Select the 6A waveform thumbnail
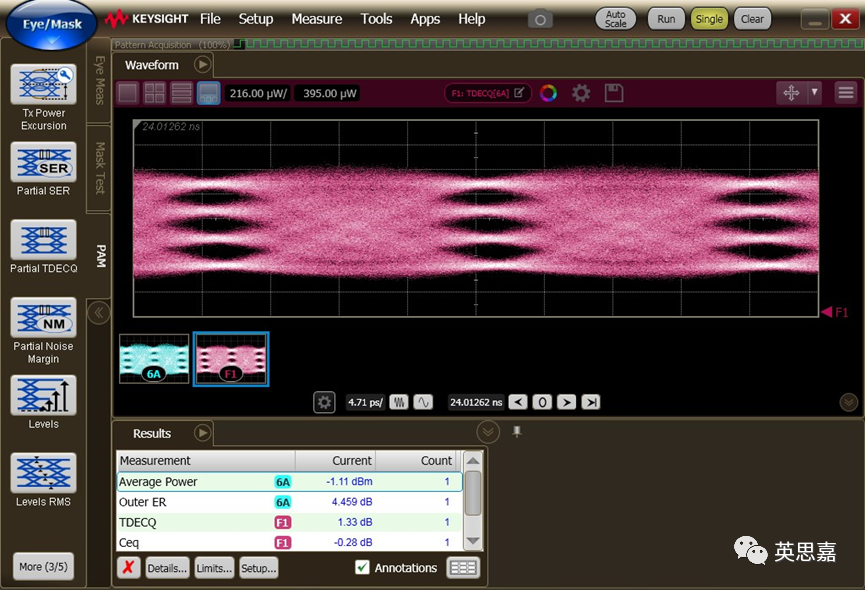Viewport: 865px width, 590px height. coord(154,359)
